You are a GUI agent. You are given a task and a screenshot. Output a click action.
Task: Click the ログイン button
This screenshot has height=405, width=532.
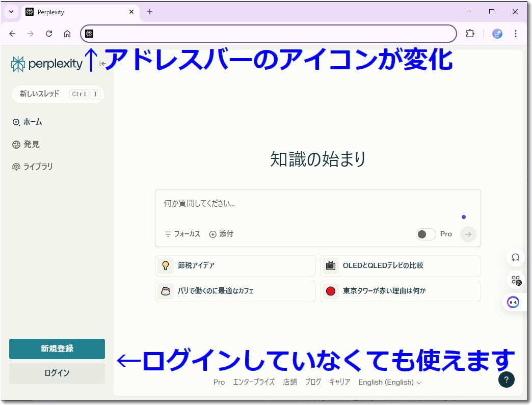57,373
